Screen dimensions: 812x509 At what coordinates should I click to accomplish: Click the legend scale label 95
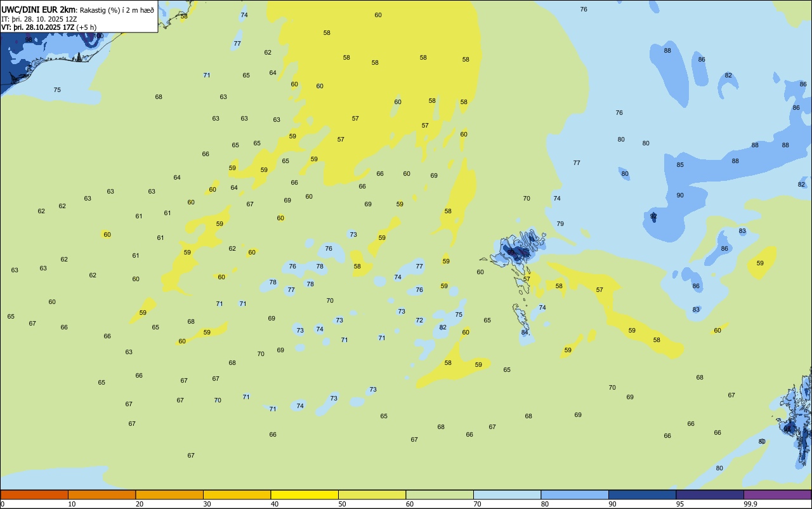[679, 504]
